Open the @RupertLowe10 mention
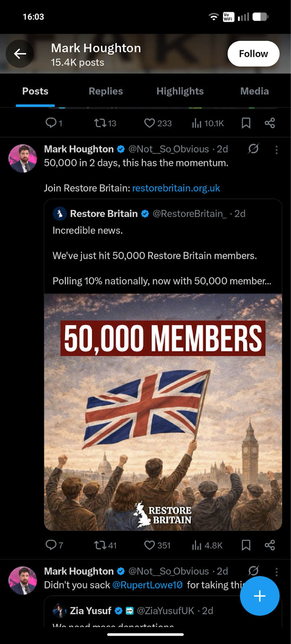 tap(147, 585)
